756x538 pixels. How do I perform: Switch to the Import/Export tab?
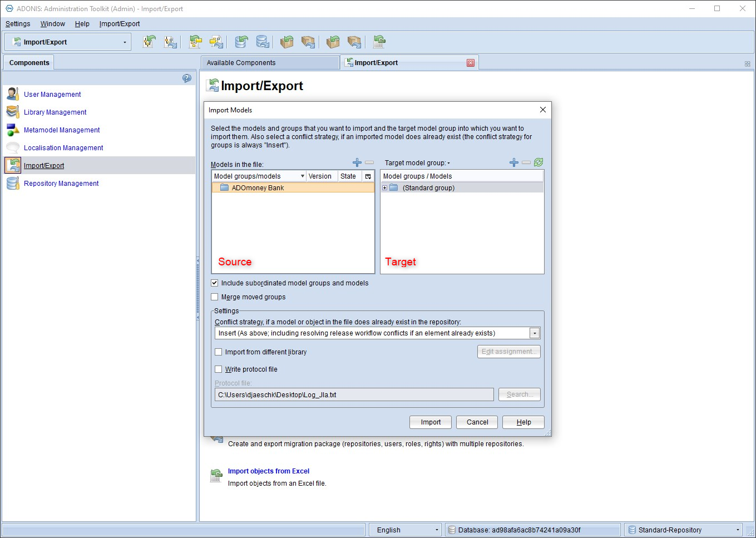(409, 63)
